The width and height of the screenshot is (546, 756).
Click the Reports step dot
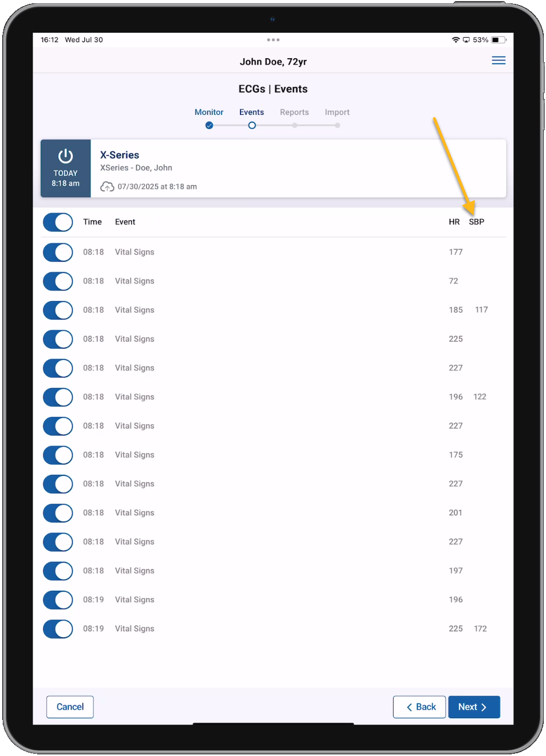click(x=294, y=125)
